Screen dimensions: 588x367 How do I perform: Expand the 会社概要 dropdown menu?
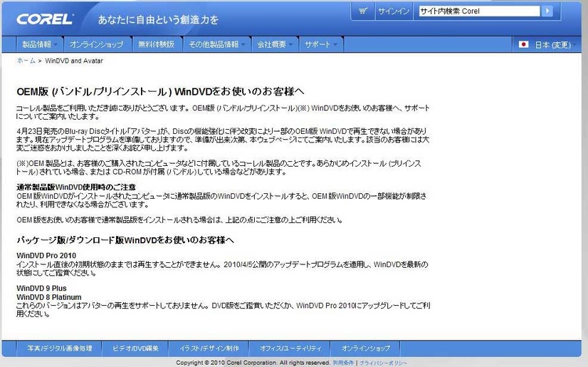[275, 44]
